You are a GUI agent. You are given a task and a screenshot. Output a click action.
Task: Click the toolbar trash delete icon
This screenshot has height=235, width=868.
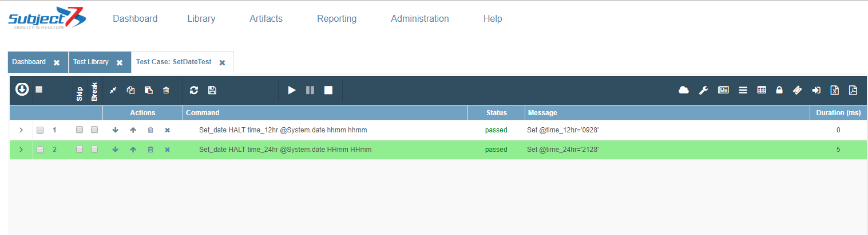167,90
